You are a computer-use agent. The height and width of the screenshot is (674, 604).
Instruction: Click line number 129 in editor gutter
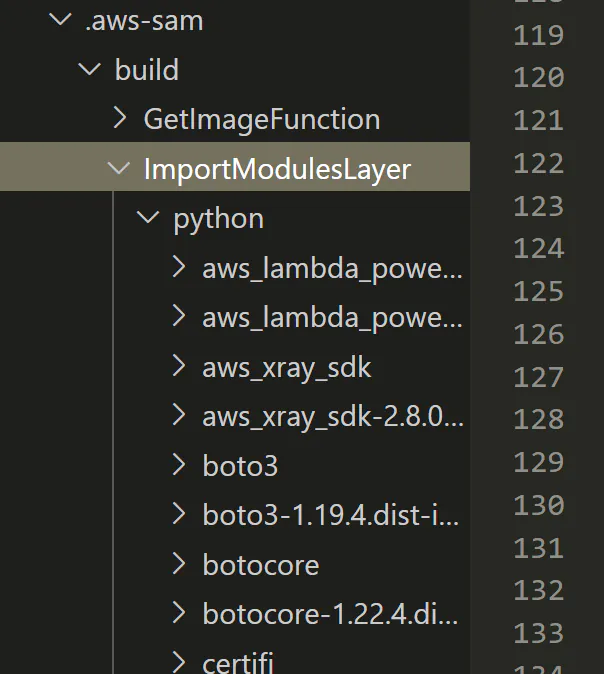(538, 463)
